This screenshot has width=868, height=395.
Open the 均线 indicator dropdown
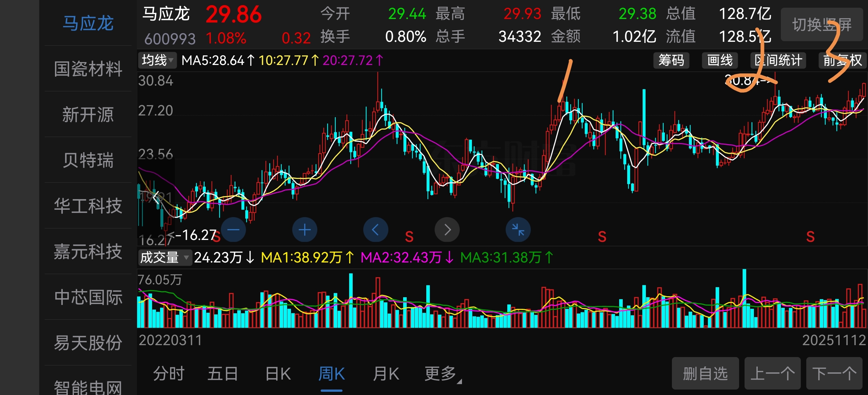pos(157,61)
